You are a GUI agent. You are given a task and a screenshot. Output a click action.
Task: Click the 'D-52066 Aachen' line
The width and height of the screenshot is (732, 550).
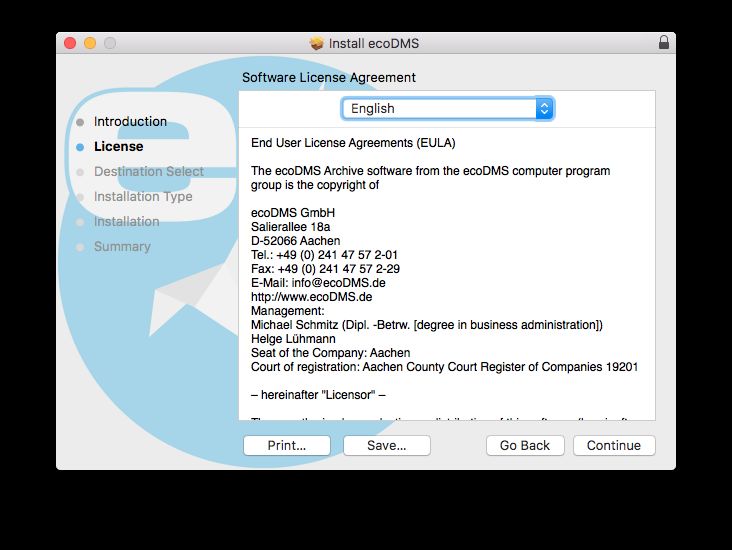(296, 241)
